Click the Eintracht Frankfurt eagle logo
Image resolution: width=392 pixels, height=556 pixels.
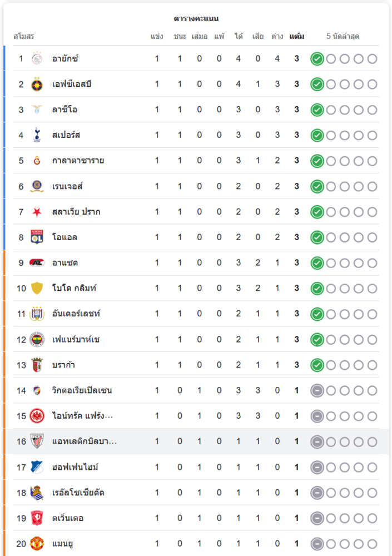click(37, 416)
